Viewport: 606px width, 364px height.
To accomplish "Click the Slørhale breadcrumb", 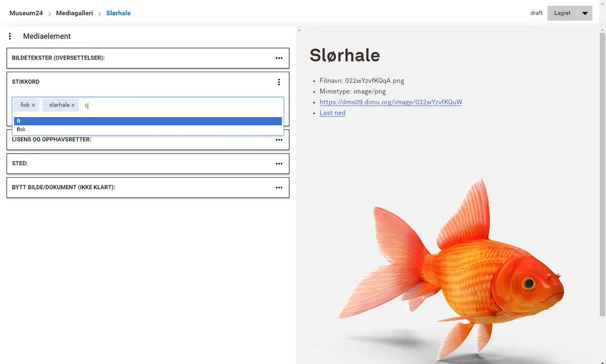I will pos(118,13).
